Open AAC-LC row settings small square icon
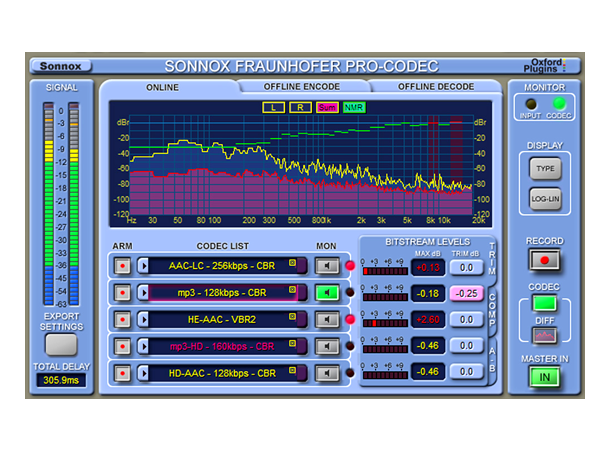 coord(292,263)
